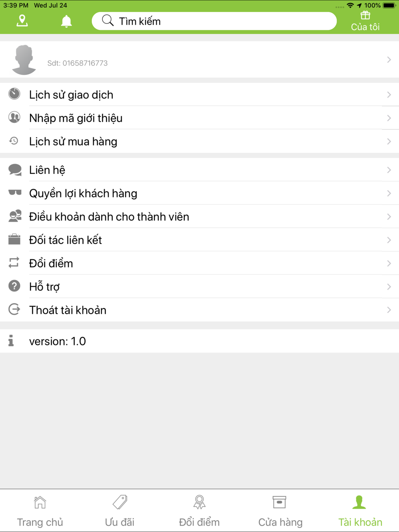The image size is (399, 532).
Task: Open Lịch sử mua hàng label
Action: point(73,142)
